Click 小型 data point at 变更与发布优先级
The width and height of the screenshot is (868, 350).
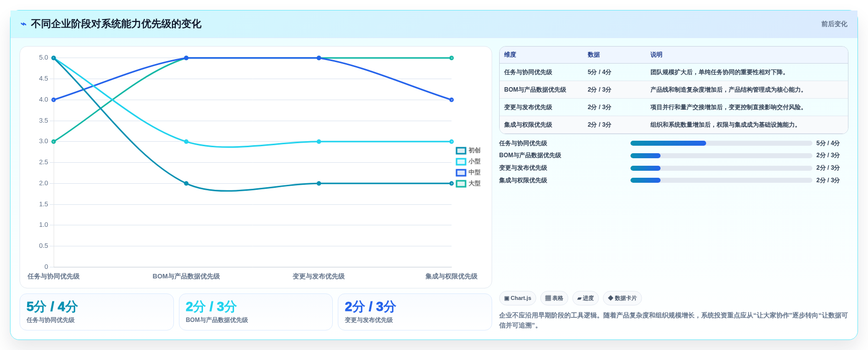click(x=319, y=142)
